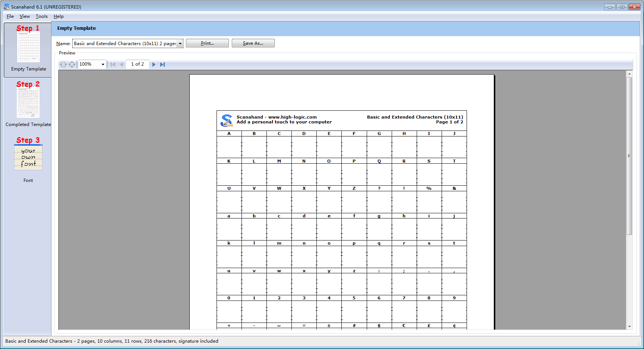The width and height of the screenshot is (644, 349).
Task: Click the '%' cell header in template
Action: (429, 188)
